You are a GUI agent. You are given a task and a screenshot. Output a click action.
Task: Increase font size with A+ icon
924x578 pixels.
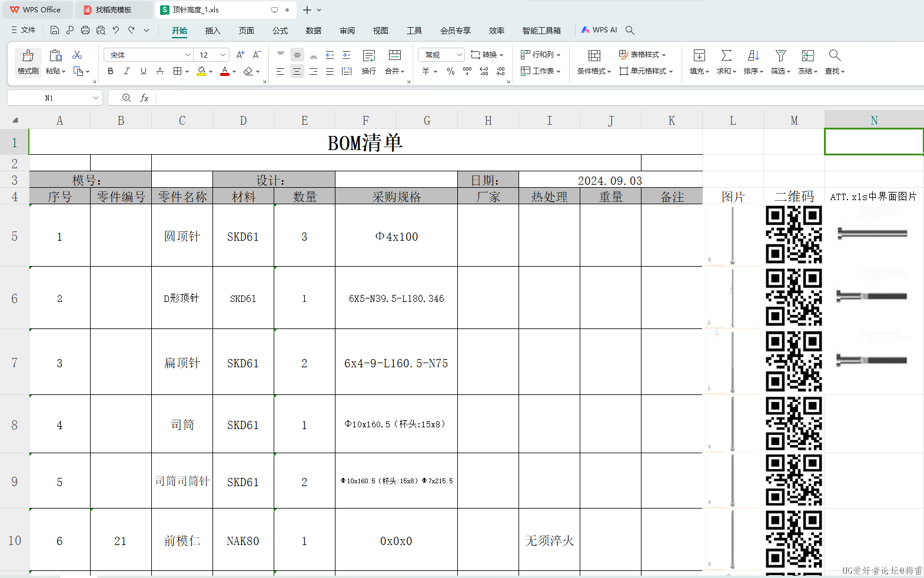point(240,55)
